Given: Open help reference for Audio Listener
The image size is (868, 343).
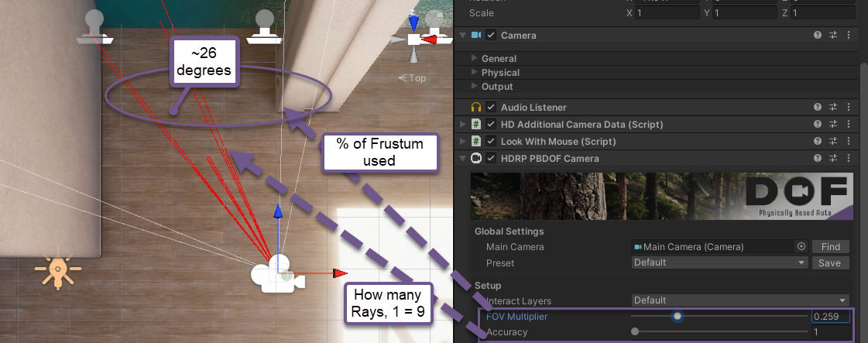Looking at the screenshot, I should coord(818,108).
